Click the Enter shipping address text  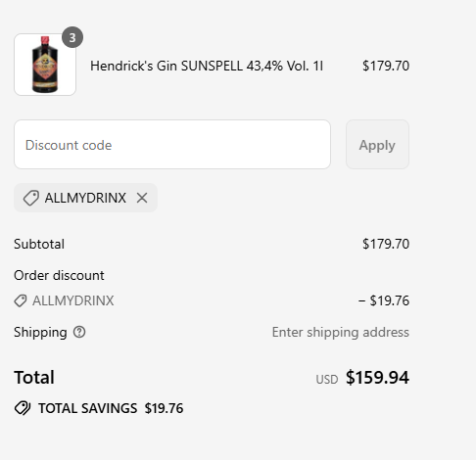click(341, 333)
